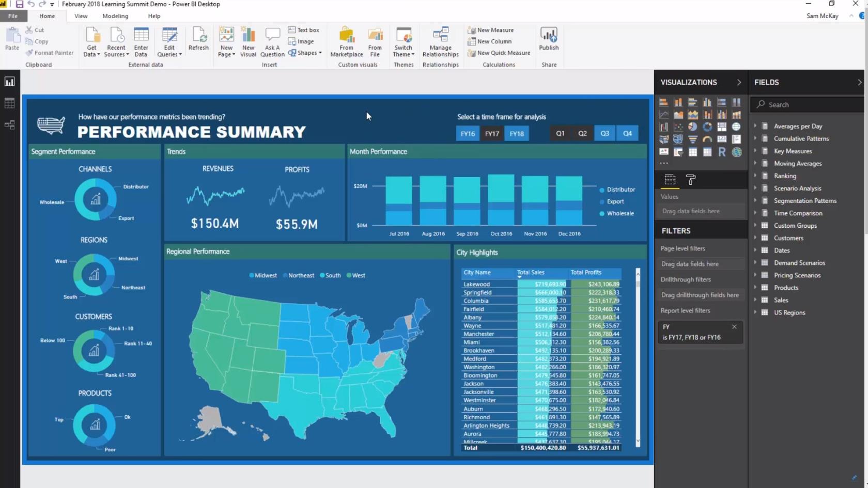Click Manage Relationships button

coord(441,41)
